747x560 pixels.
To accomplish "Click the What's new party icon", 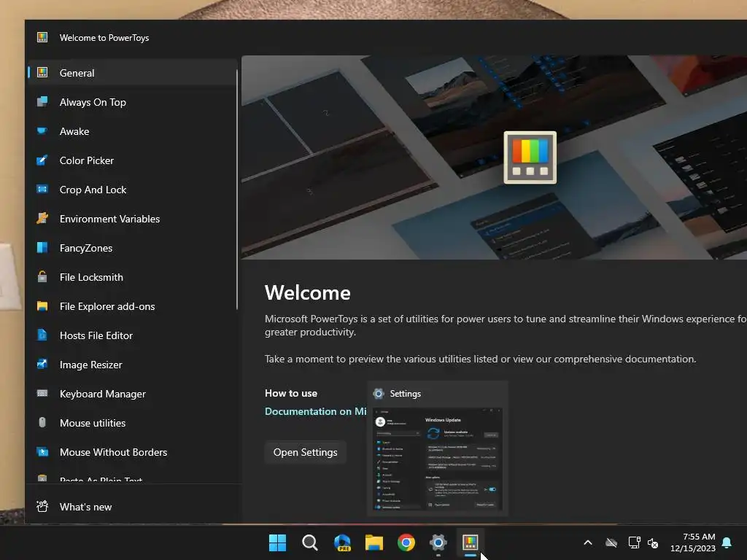I will tap(42, 506).
